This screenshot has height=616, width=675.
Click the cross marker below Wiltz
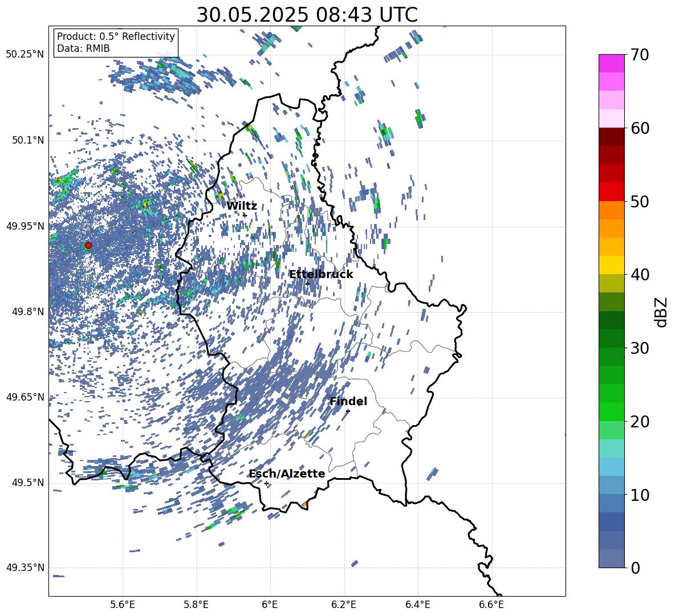click(x=245, y=215)
